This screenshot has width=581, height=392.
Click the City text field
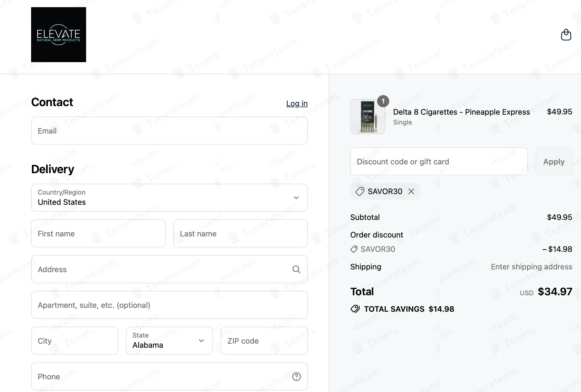pyautogui.click(x=75, y=341)
